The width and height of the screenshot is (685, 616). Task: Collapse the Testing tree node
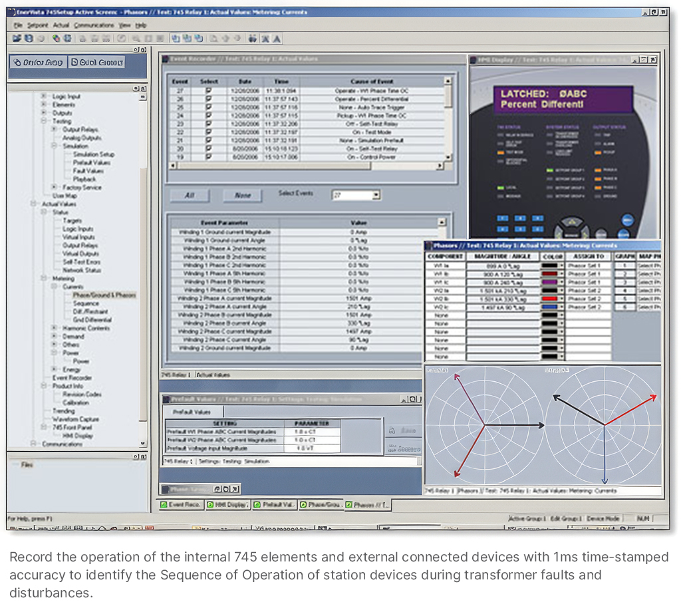[x=43, y=121]
